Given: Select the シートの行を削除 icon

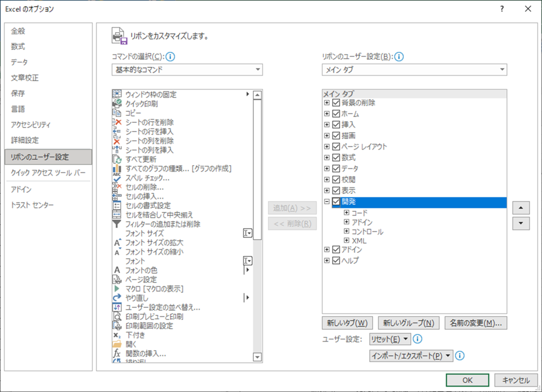Looking at the screenshot, I should pyautogui.click(x=117, y=122).
